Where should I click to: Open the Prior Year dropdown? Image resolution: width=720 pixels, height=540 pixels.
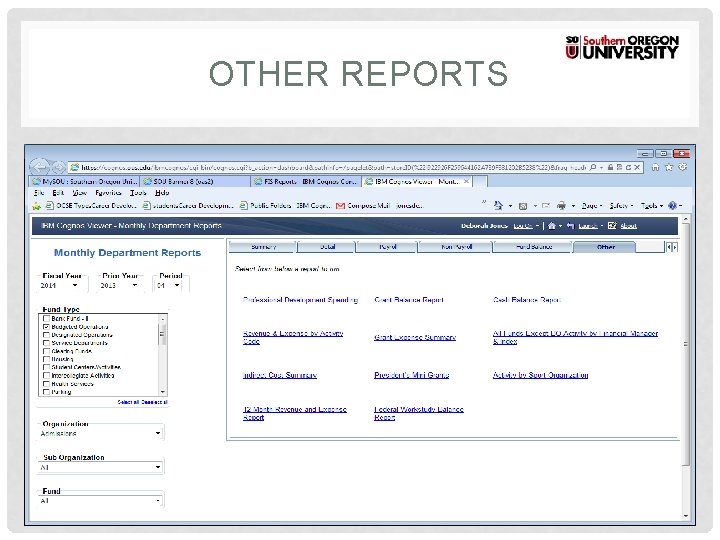click(x=119, y=285)
